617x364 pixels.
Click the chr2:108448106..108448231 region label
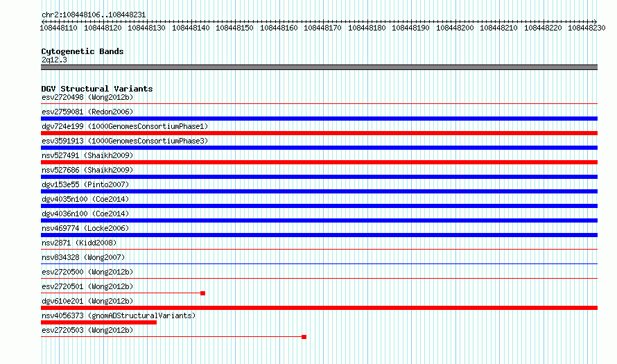[x=94, y=15]
